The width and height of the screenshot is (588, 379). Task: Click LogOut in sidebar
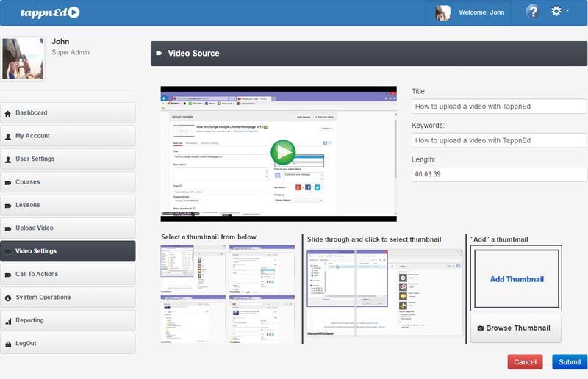[68, 344]
